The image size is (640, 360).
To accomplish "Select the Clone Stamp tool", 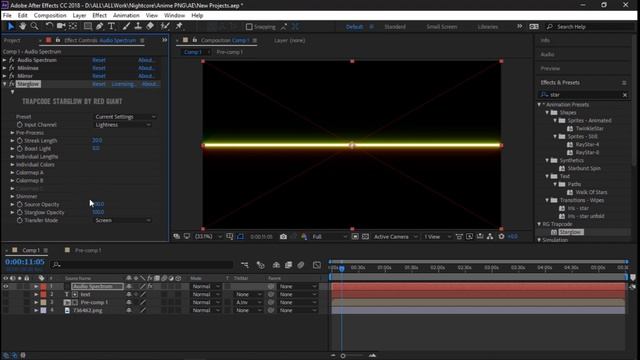I will 138,27.
